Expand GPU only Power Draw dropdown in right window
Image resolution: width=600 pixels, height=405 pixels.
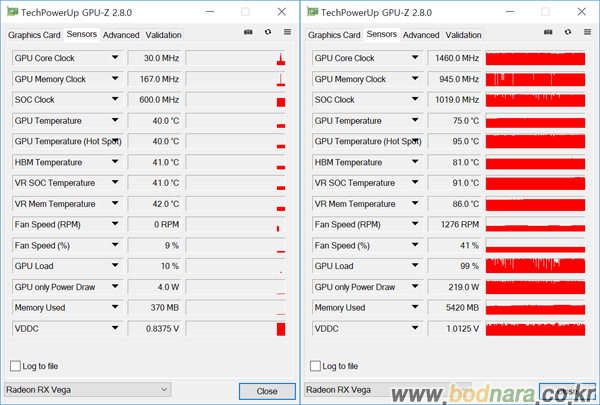(x=415, y=287)
